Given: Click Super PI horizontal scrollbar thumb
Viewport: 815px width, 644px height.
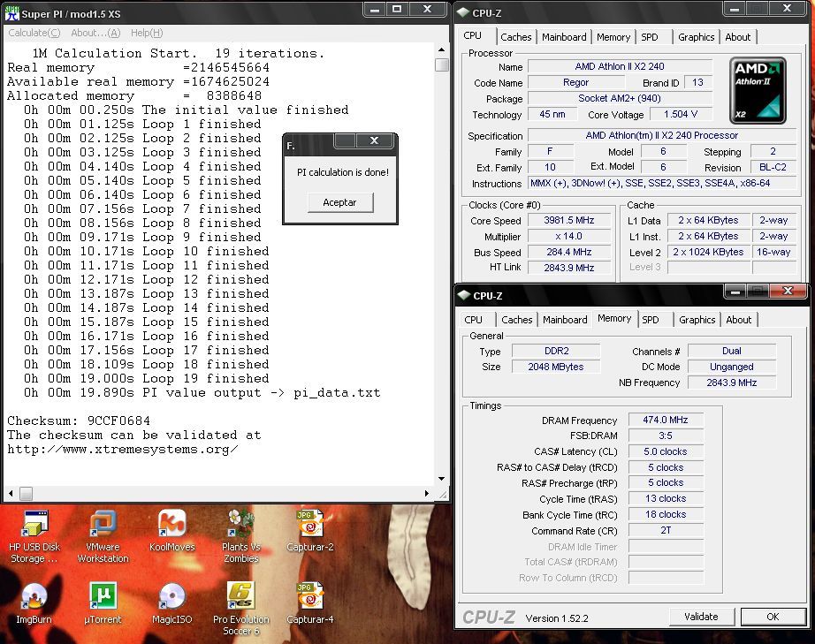Looking at the screenshot, I should [26, 493].
